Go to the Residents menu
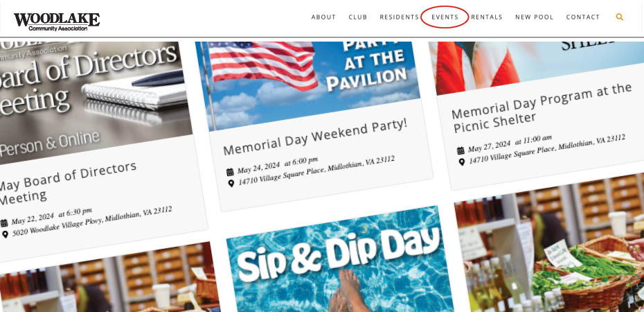 pyautogui.click(x=400, y=17)
